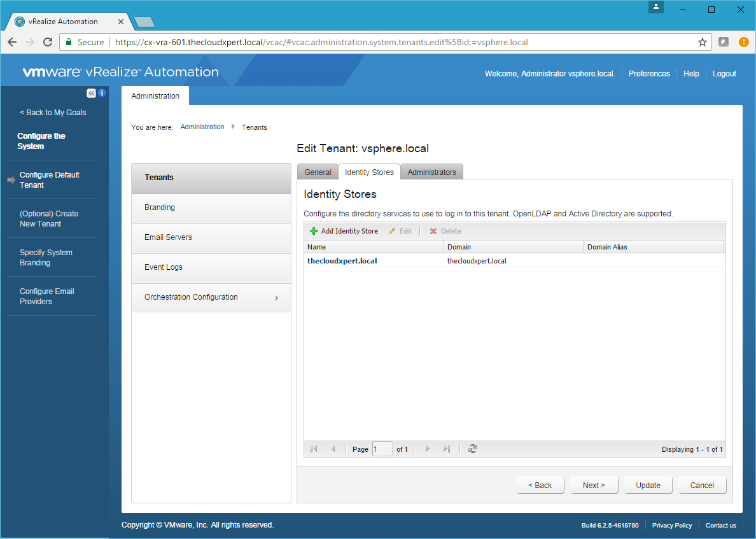This screenshot has width=756, height=539.
Task: Open Event Logs section
Action: pos(164,267)
